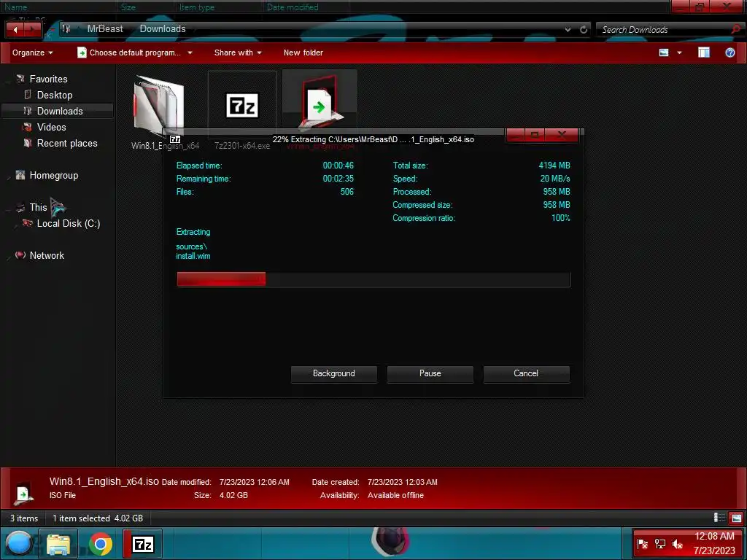Viewport: 747px width, 560px height.
Task: Open the Start button
Action: 18,543
